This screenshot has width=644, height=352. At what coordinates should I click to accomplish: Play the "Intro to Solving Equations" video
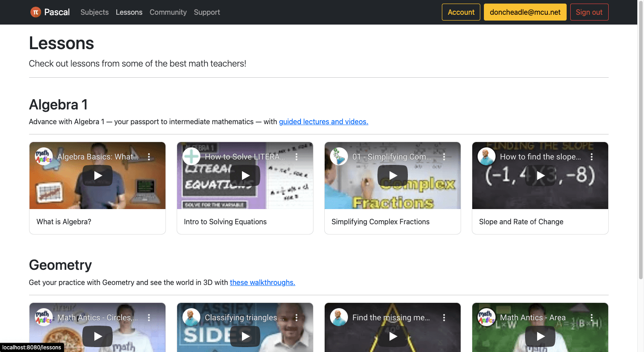click(x=245, y=176)
